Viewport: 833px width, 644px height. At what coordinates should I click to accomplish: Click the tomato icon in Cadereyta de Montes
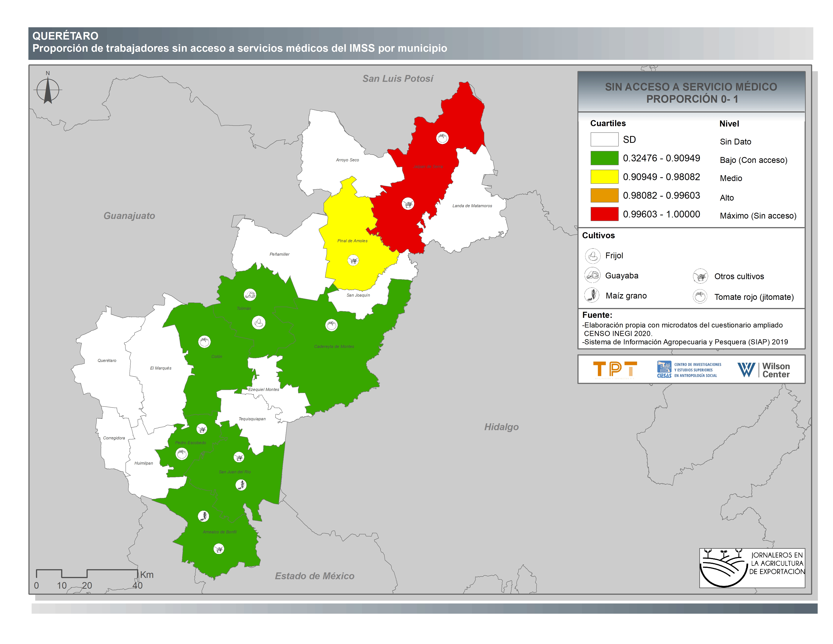(331, 325)
